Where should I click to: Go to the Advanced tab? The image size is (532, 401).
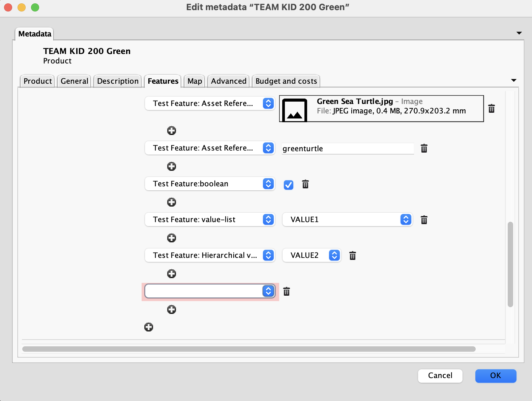[x=229, y=81]
